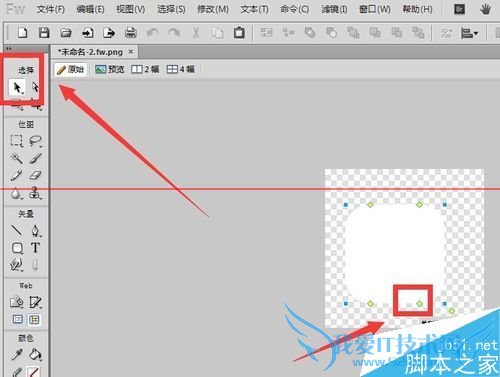Open the 视图(V) menu

tap(130, 9)
